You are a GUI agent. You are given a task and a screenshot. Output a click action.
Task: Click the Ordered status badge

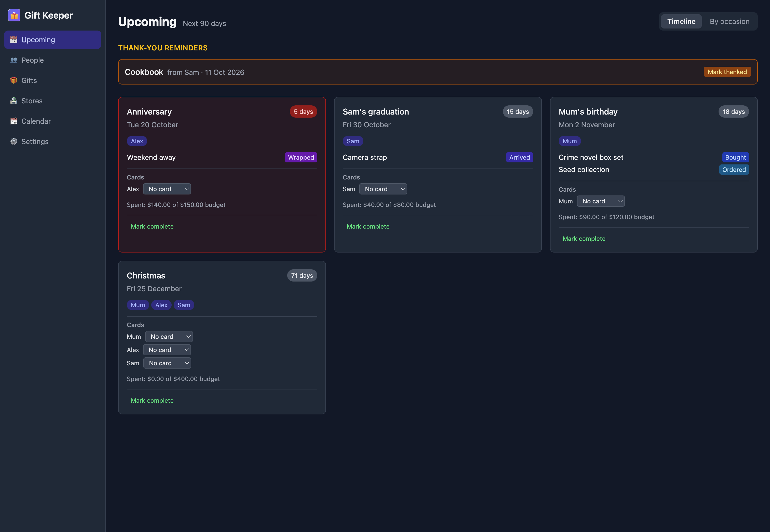(x=734, y=170)
